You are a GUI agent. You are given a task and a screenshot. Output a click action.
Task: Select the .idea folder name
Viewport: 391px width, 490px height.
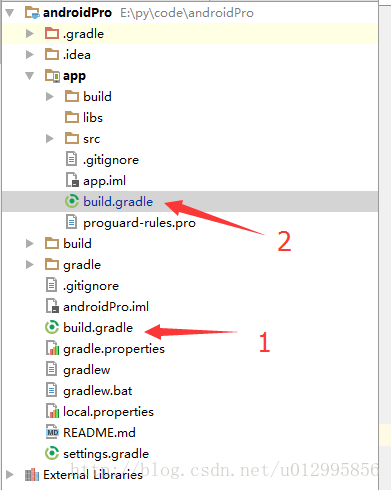click(77, 55)
